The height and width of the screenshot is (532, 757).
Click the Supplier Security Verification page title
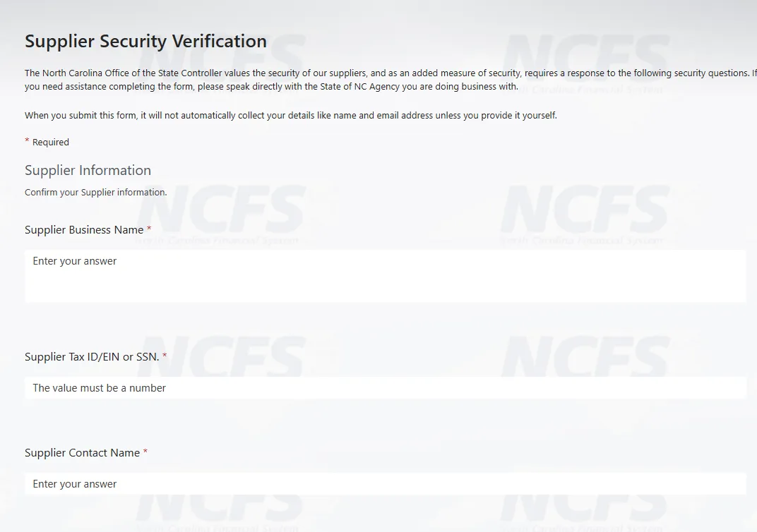click(145, 41)
